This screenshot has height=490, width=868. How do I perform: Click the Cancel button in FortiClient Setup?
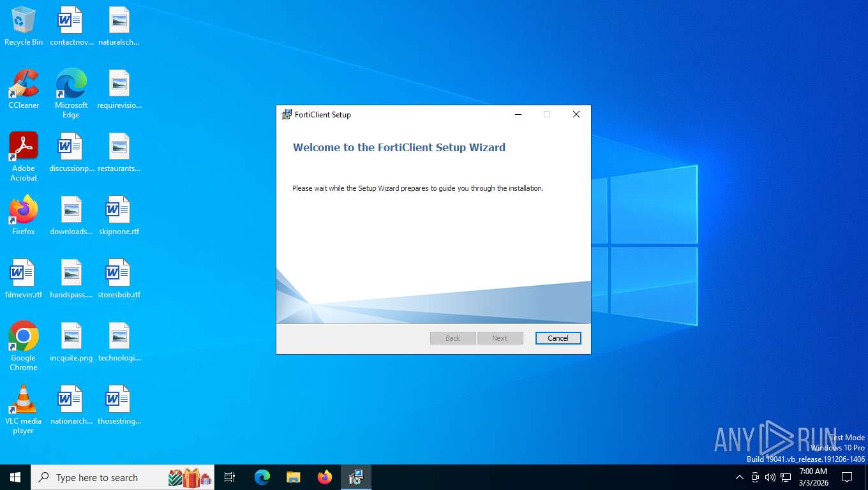pyautogui.click(x=558, y=338)
